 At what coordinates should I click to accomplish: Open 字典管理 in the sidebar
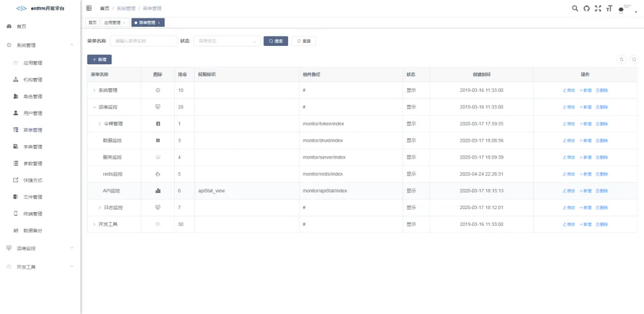(40, 147)
